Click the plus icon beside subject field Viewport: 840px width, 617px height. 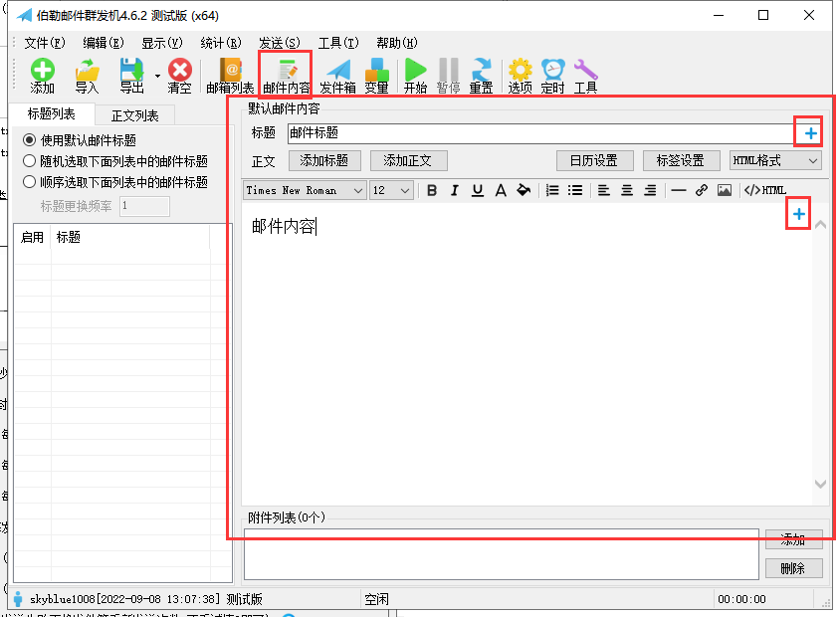[x=810, y=132]
